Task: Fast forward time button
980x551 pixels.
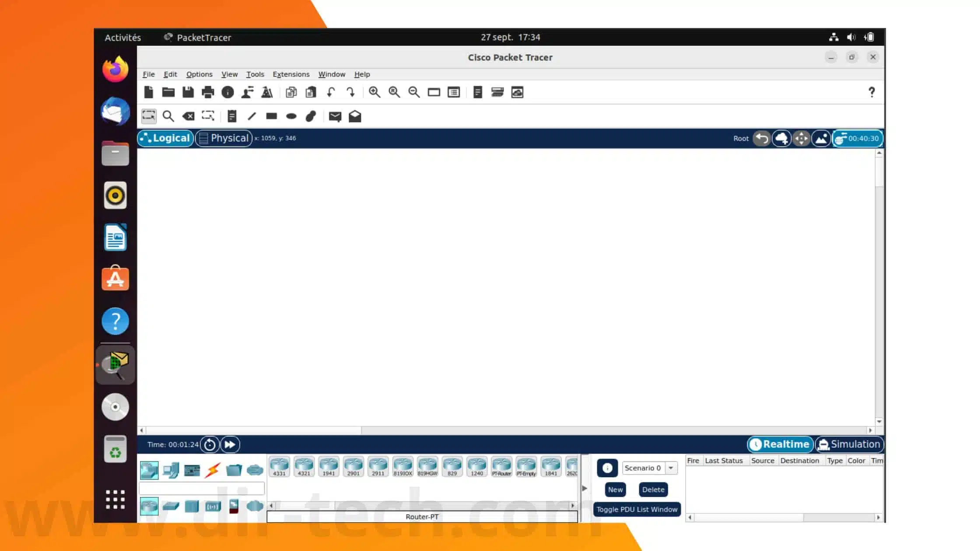Action: 230,445
